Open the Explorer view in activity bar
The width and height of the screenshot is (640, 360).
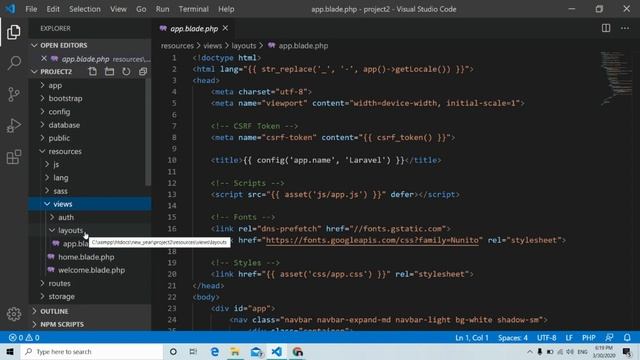[x=13, y=32]
